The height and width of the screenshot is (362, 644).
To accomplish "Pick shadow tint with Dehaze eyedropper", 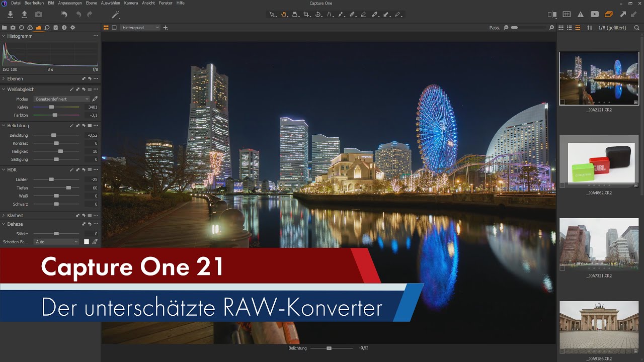I will pos(95,242).
